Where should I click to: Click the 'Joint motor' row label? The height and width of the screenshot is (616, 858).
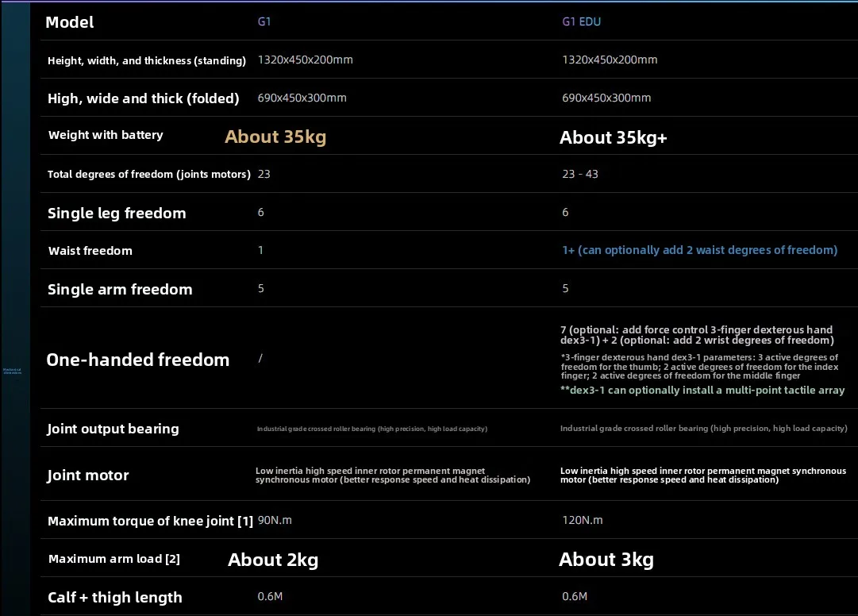(x=87, y=475)
